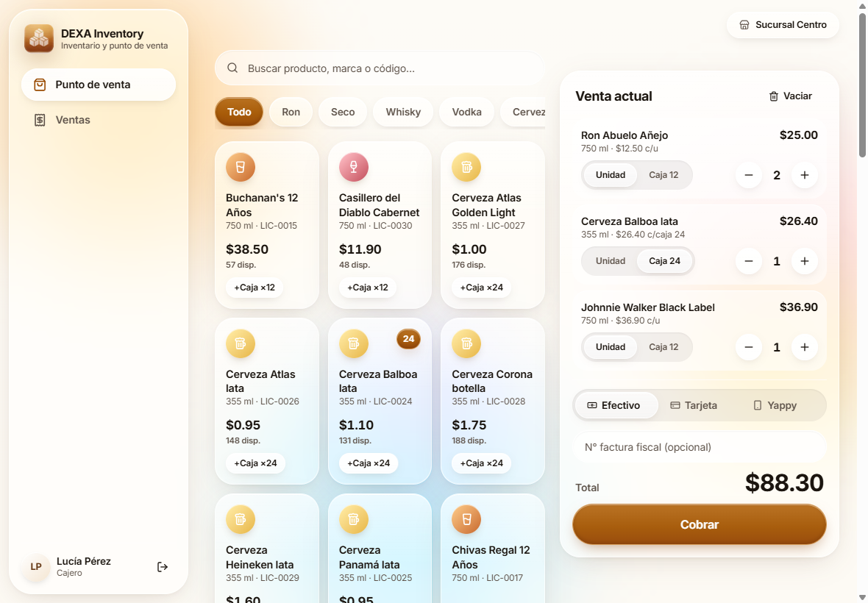
Task: Click the Venta actual heading
Action: click(x=613, y=96)
